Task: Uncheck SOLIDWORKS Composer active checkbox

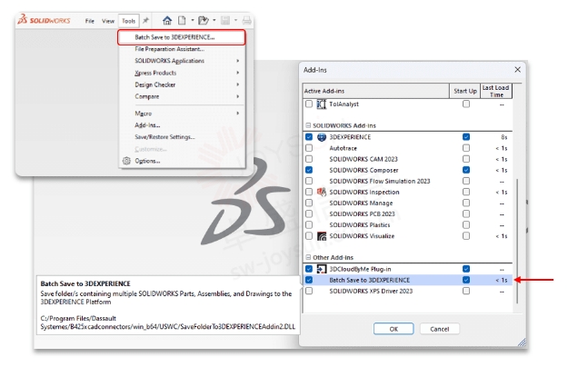Action: coord(309,170)
